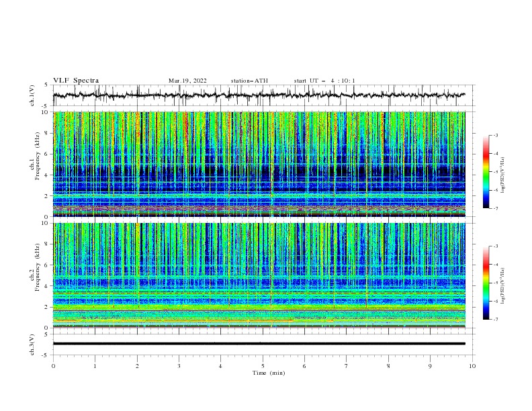Select the "start UT = 4 :10: 1" text
532x411 pixels.
tap(324, 81)
